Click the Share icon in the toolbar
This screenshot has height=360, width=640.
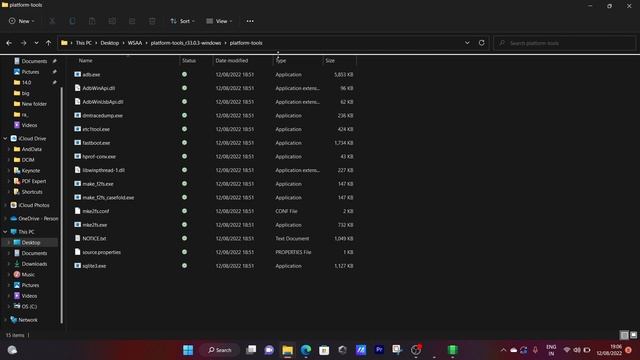132,21
